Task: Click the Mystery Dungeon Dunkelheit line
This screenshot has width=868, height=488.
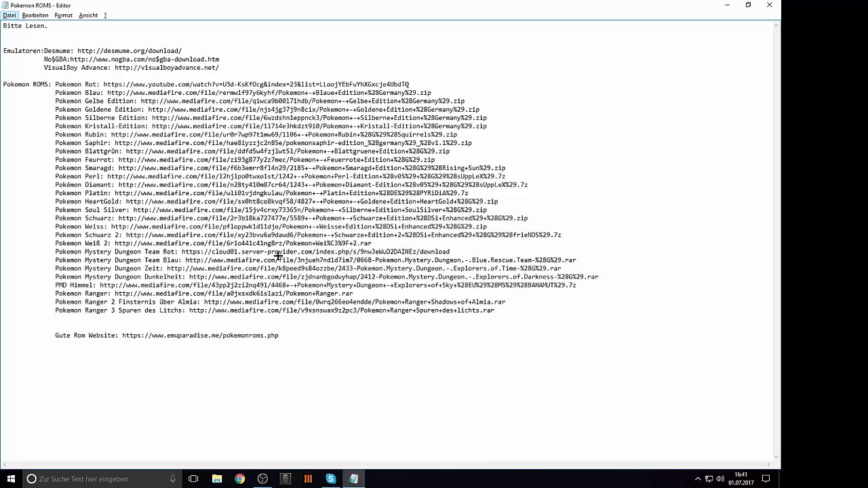Action: click(327, 277)
